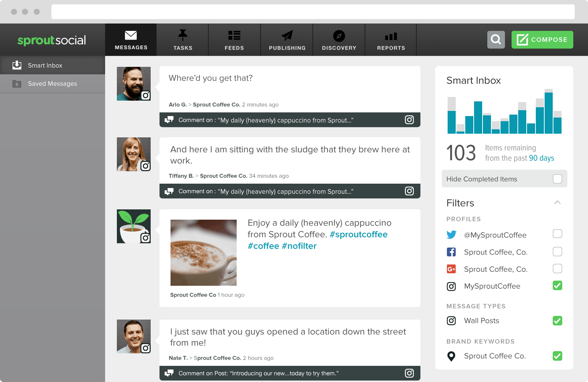Viewport: 588px width, 382px height.
Task: Click the '103' items remaining count
Action: 461,153
